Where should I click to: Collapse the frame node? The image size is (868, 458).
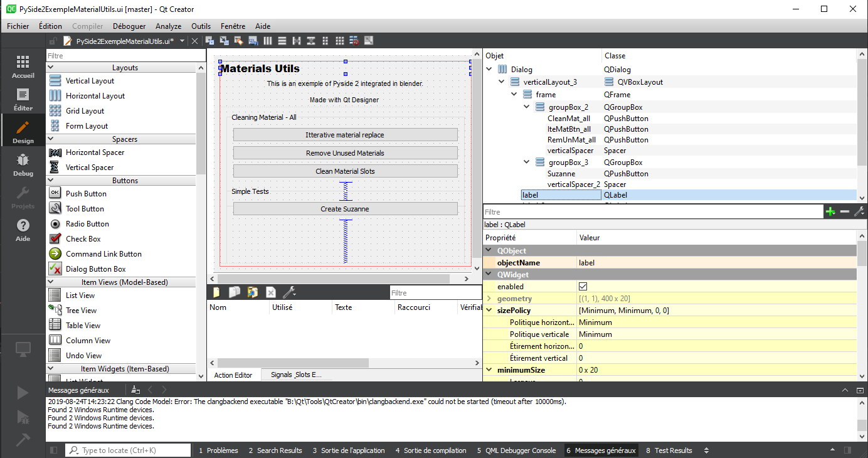[x=514, y=95]
